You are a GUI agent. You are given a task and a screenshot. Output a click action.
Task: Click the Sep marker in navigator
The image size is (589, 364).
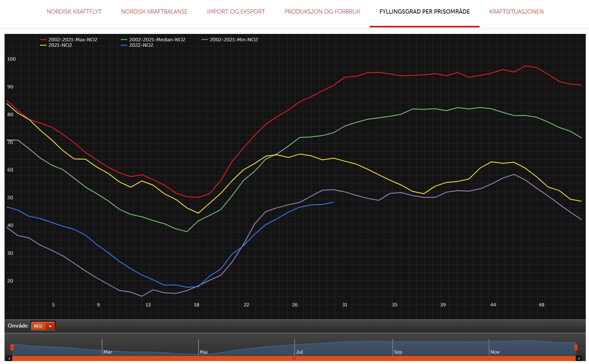coord(398,352)
